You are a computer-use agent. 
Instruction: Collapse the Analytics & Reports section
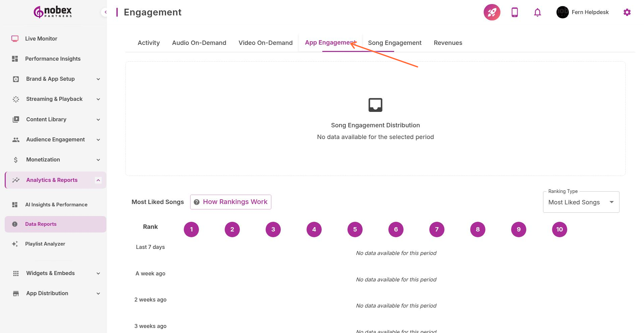(x=98, y=180)
